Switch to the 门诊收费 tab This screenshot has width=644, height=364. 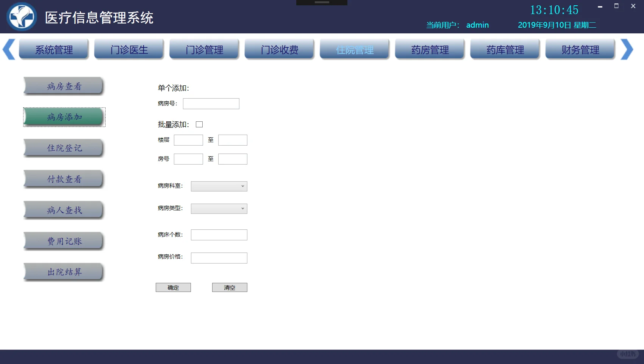pyautogui.click(x=279, y=49)
